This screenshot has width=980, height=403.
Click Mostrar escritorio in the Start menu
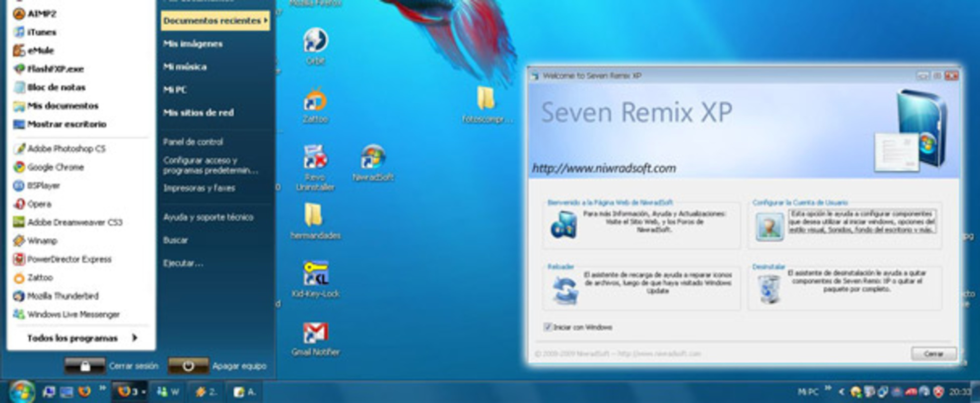click(x=60, y=124)
